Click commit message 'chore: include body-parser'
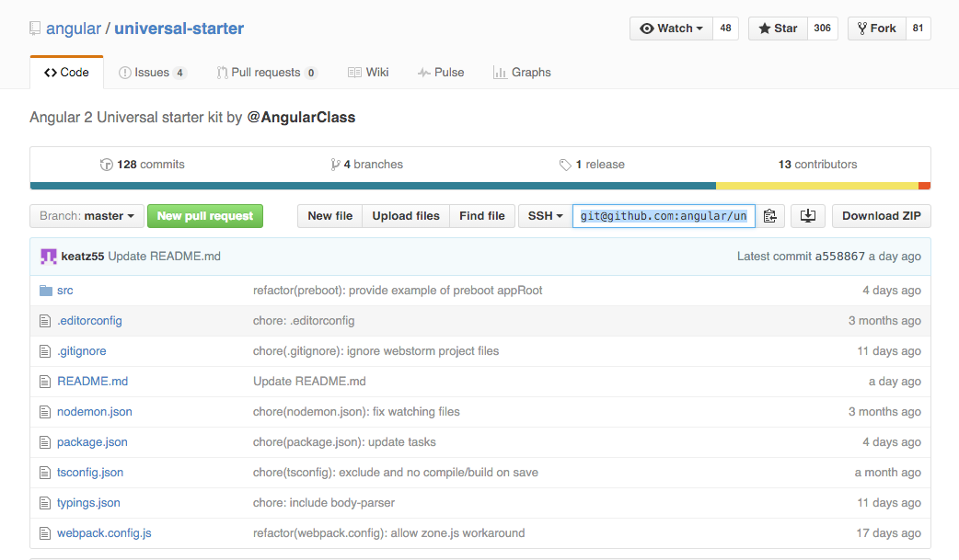The image size is (959, 560). pos(324,503)
